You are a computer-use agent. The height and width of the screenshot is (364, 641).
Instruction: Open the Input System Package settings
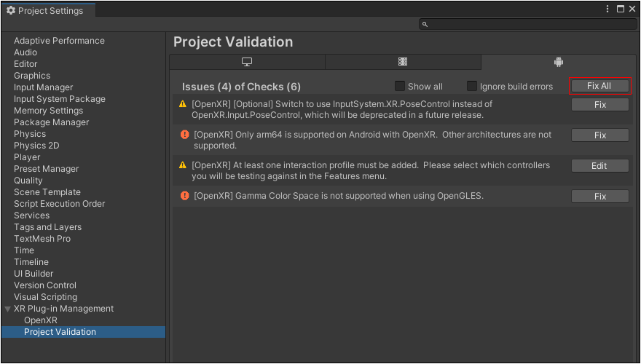coord(60,99)
